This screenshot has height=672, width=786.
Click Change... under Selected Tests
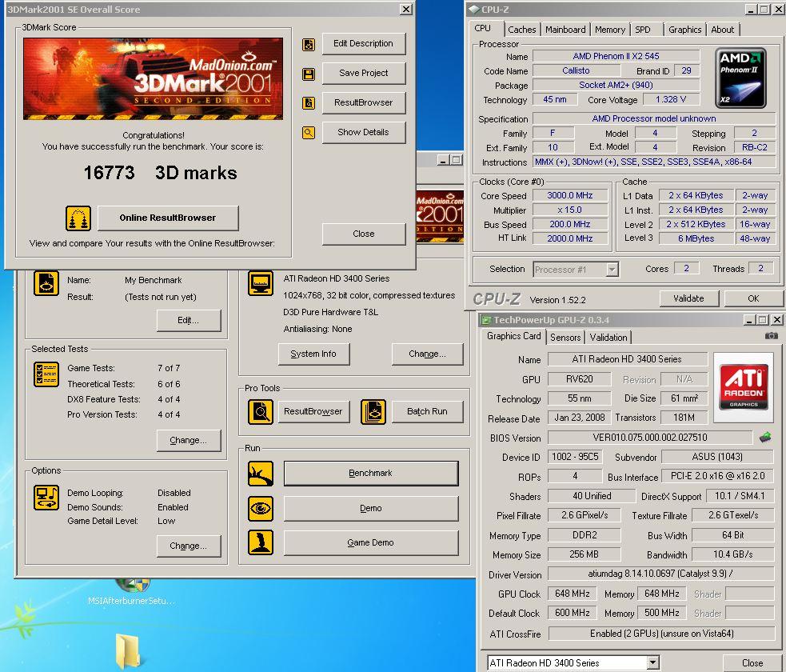pyautogui.click(x=189, y=440)
